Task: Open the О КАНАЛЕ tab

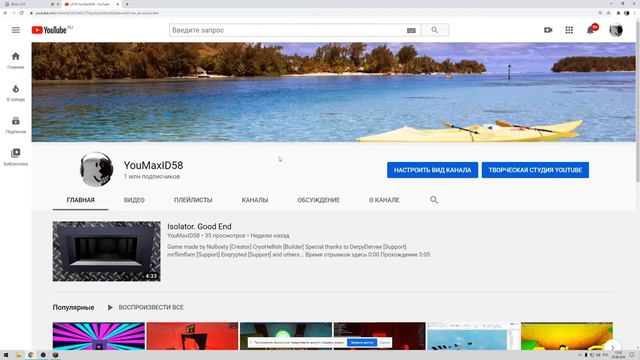Action: (384, 200)
